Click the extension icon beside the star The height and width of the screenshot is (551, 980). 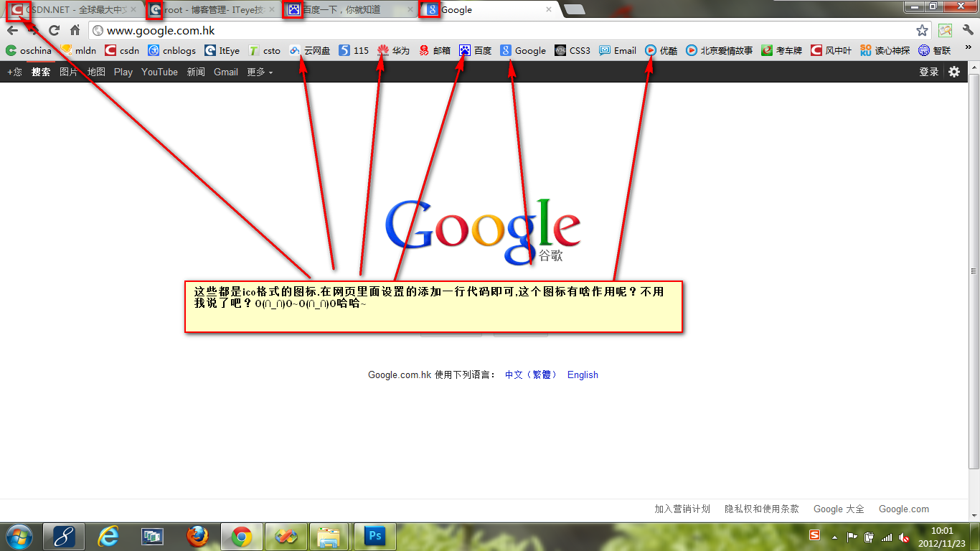click(x=945, y=30)
